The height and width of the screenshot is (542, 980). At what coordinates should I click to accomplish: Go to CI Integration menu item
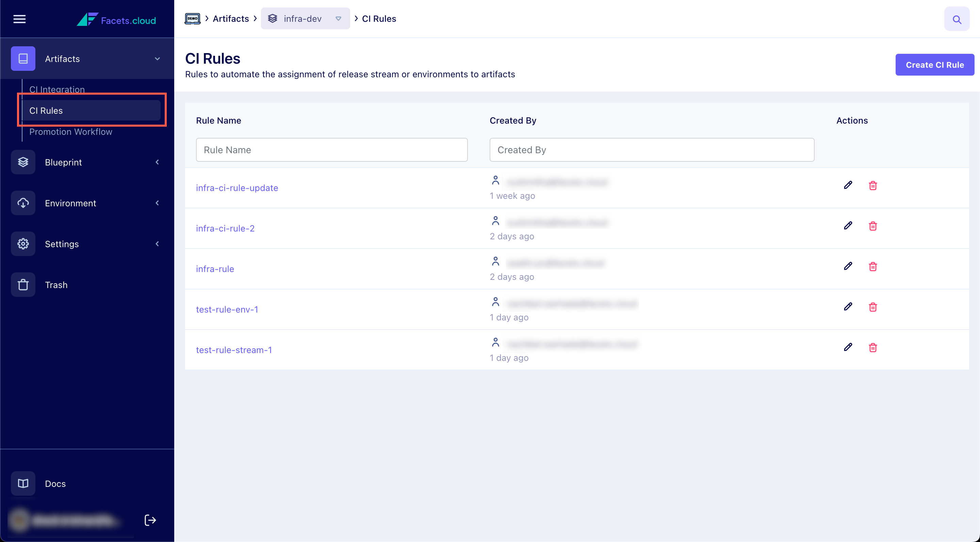tap(57, 89)
